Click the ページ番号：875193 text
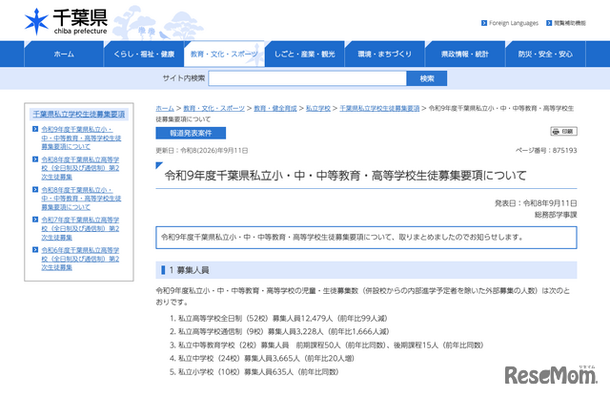Viewport: 610px width, 400px height. 547,150
